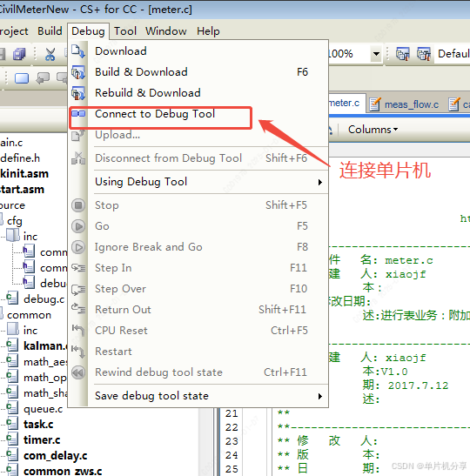Open the Build menu
This screenshot has width=470, height=476.
[x=50, y=31]
